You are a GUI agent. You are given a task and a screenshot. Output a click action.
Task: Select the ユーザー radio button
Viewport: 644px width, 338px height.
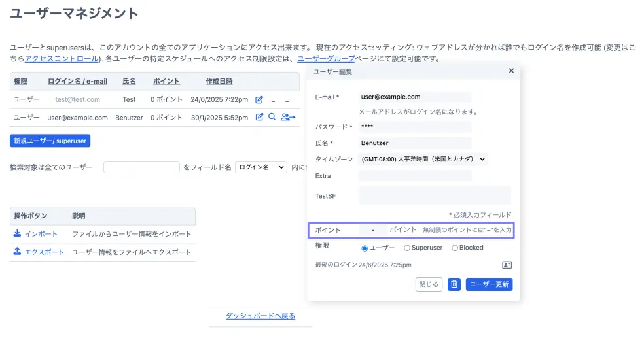365,248
